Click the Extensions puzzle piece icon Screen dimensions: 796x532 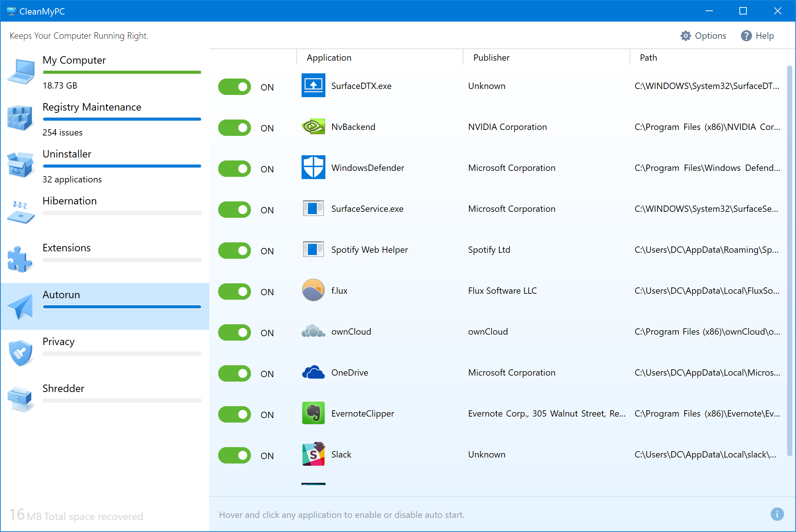coord(19,259)
